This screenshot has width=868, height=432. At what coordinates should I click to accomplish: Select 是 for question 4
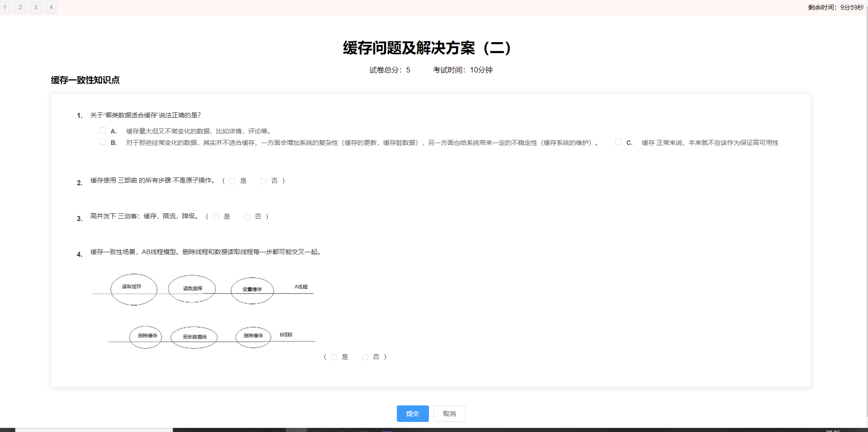pyautogui.click(x=334, y=357)
